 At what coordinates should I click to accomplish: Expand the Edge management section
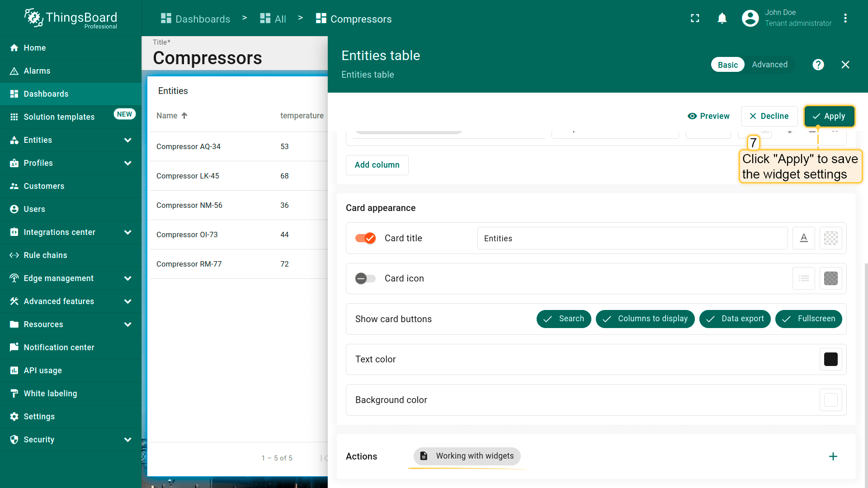(128, 278)
